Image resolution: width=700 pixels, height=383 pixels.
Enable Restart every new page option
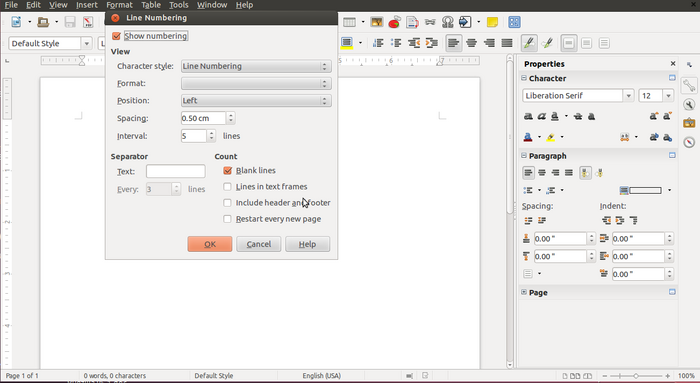pyautogui.click(x=228, y=219)
